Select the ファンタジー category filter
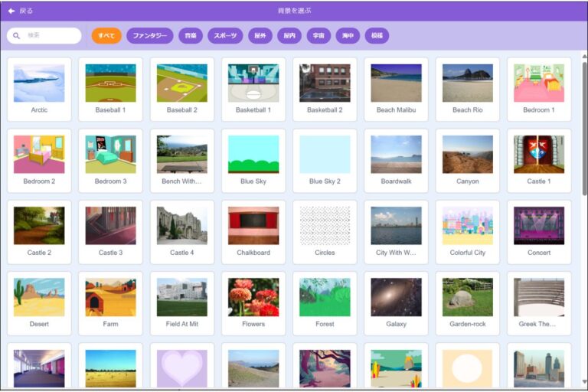This screenshot has width=588, height=392. (x=150, y=36)
